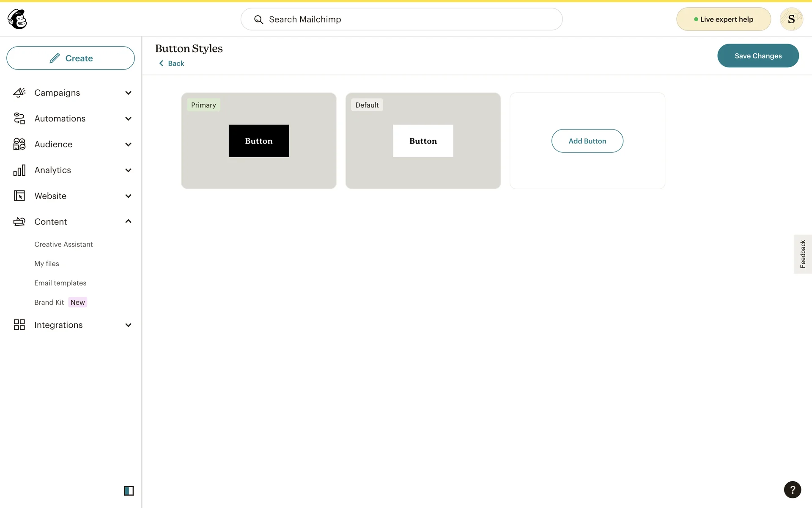Select the Primary black button style
The image size is (812, 508).
tap(258, 141)
